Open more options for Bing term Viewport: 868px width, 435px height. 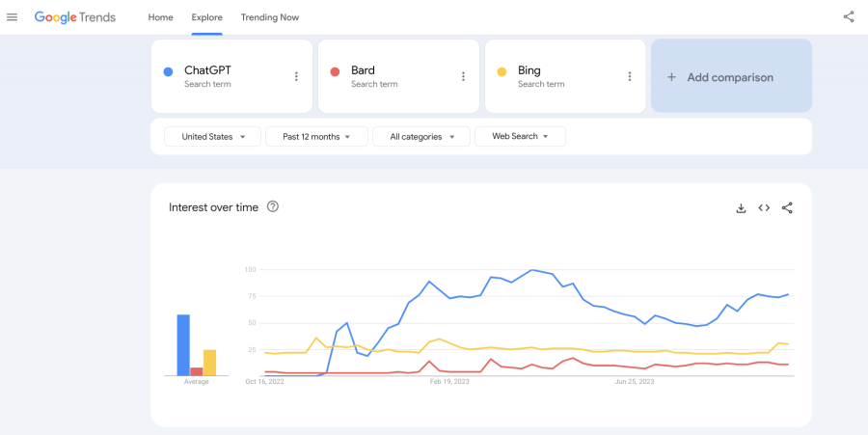pyautogui.click(x=630, y=76)
